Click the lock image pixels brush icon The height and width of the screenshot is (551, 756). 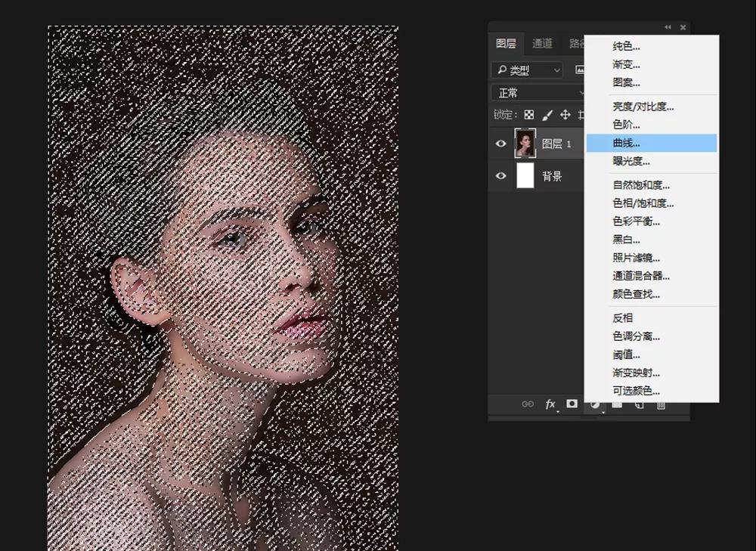point(547,115)
